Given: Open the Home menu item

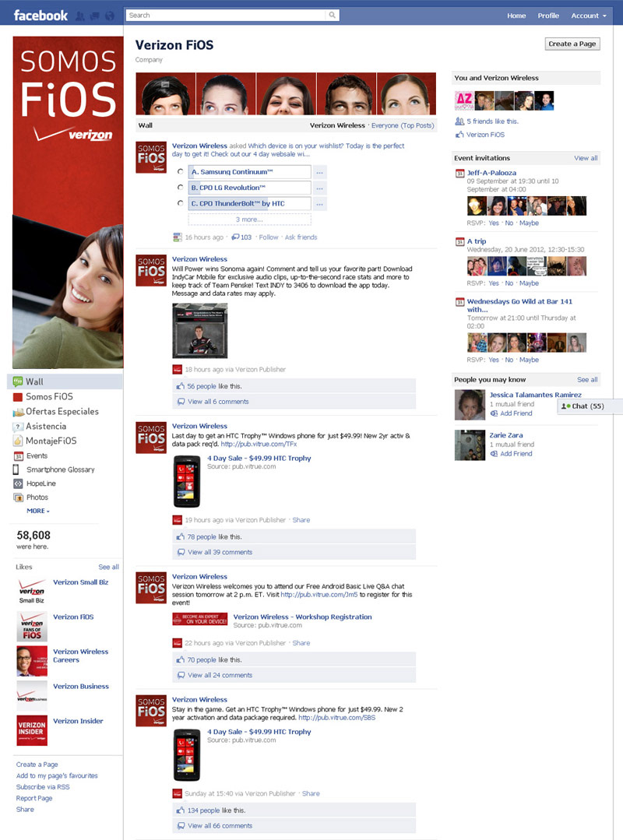Looking at the screenshot, I should (x=516, y=16).
